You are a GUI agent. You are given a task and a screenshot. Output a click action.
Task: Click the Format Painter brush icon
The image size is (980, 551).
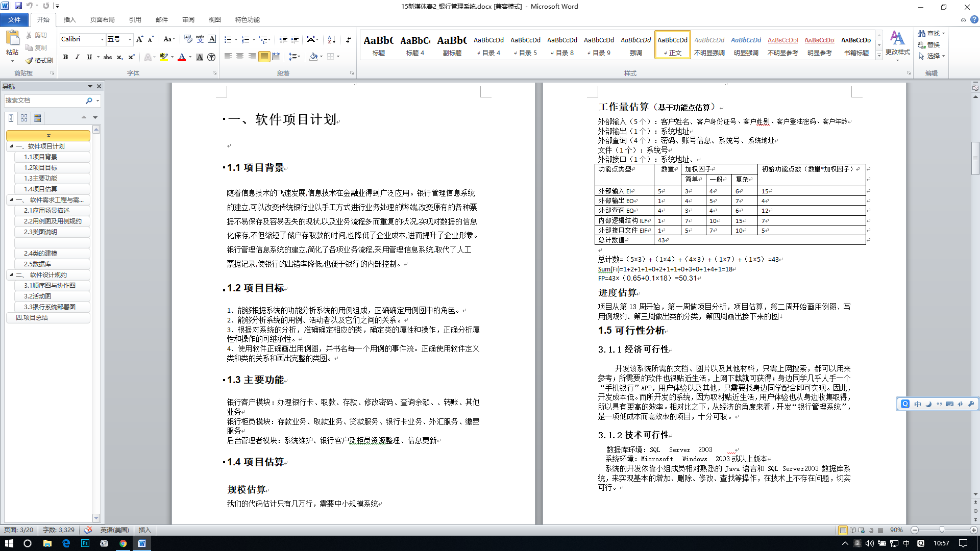(30, 60)
